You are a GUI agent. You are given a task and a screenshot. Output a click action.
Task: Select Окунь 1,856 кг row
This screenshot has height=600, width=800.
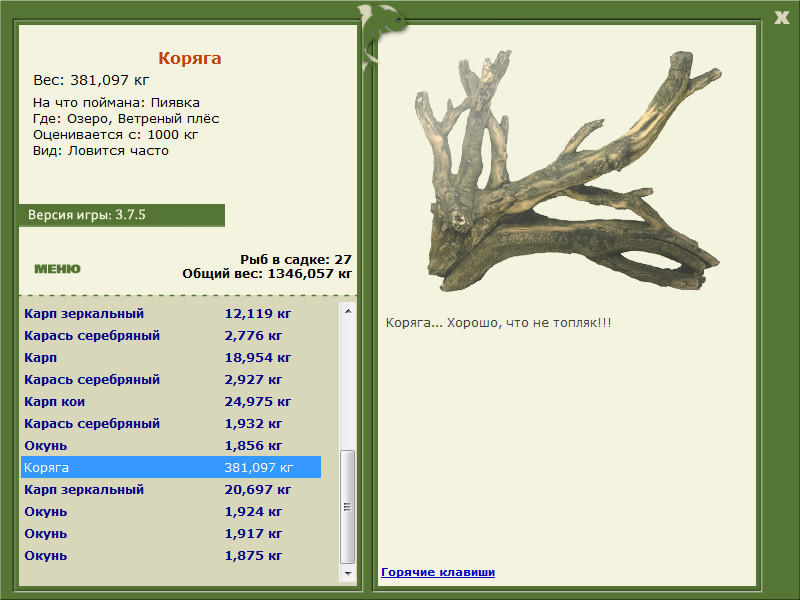[171, 445]
